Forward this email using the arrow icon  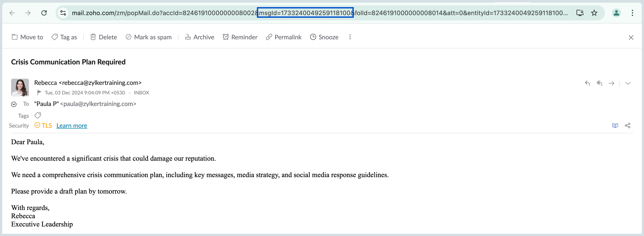[x=611, y=83]
